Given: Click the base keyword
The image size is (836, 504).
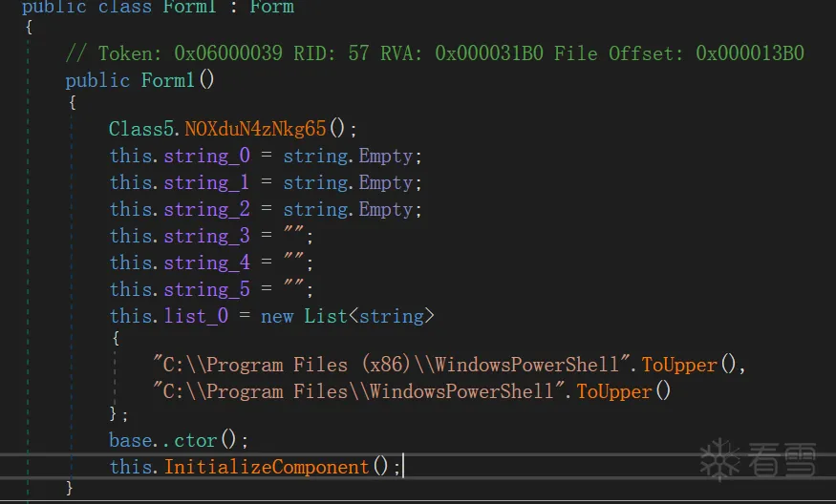Looking at the screenshot, I should tap(130, 441).
